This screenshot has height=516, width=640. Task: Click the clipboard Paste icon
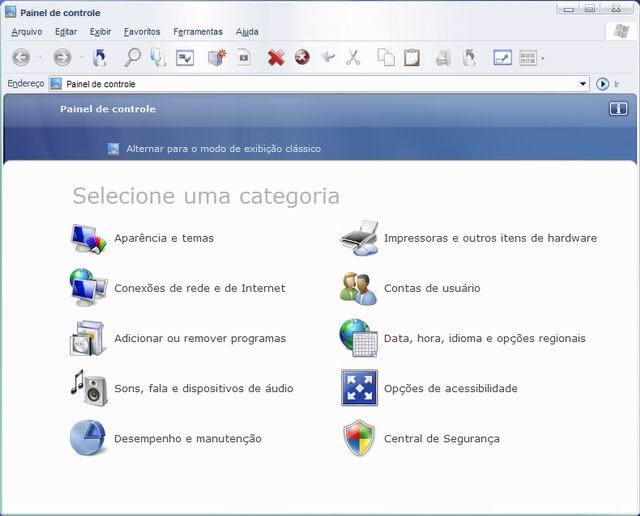tap(412, 58)
